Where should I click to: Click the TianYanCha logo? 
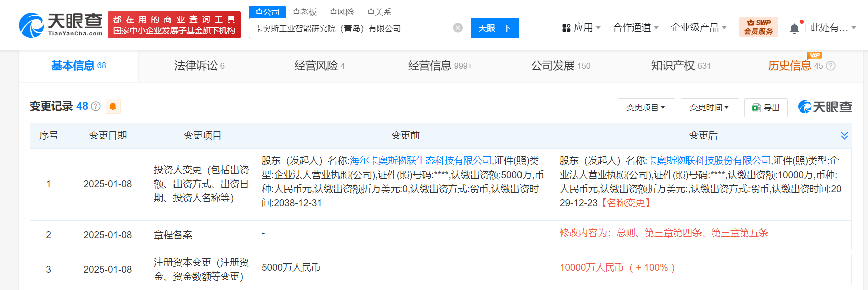point(61,25)
